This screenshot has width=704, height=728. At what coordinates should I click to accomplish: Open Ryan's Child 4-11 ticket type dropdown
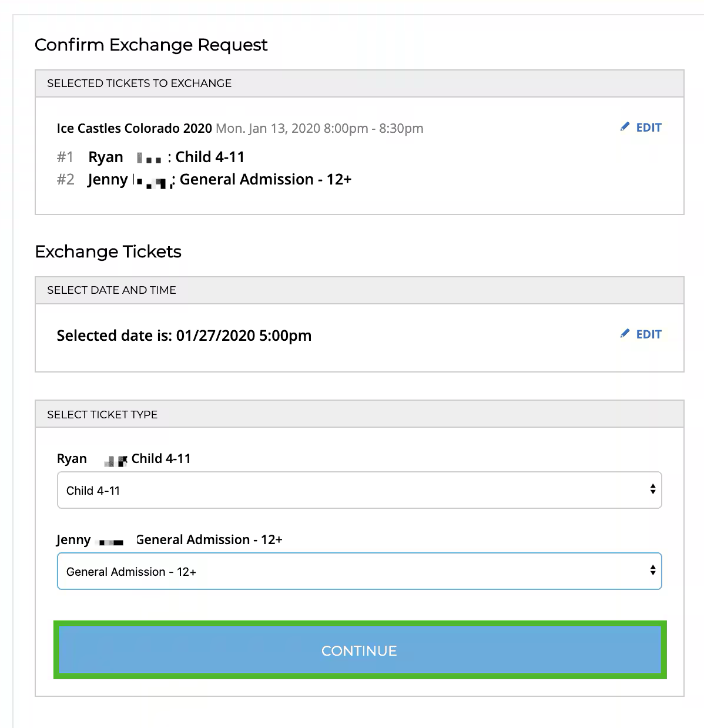click(x=360, y=490)
